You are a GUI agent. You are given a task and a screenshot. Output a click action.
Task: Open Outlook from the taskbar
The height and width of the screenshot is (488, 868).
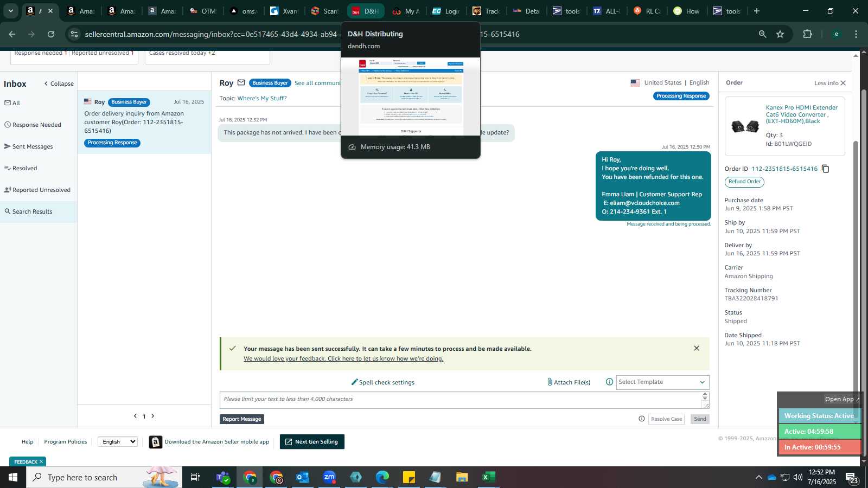(303, 477)
